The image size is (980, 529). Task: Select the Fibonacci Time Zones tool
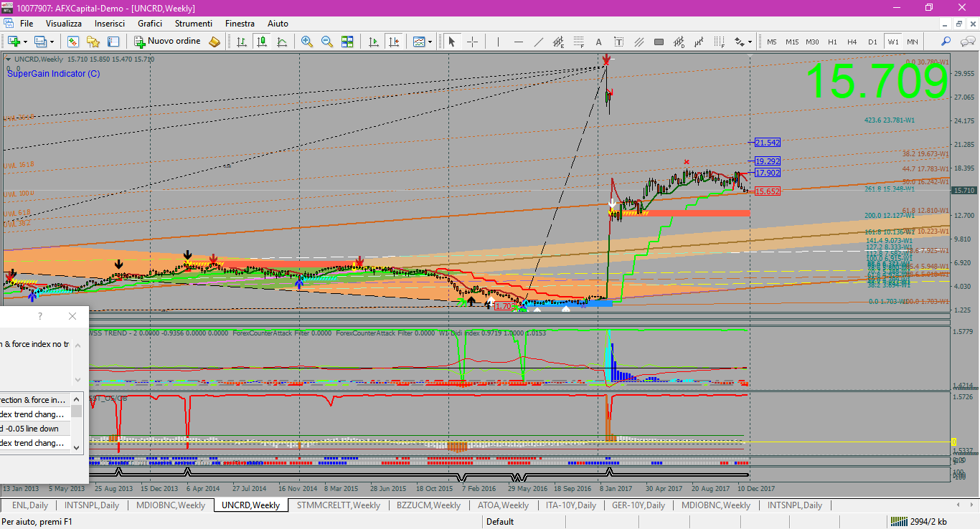coord(719,42)
